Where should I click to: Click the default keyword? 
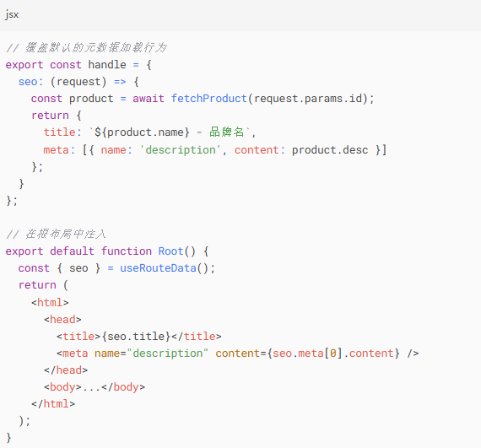tap(72, 251)
